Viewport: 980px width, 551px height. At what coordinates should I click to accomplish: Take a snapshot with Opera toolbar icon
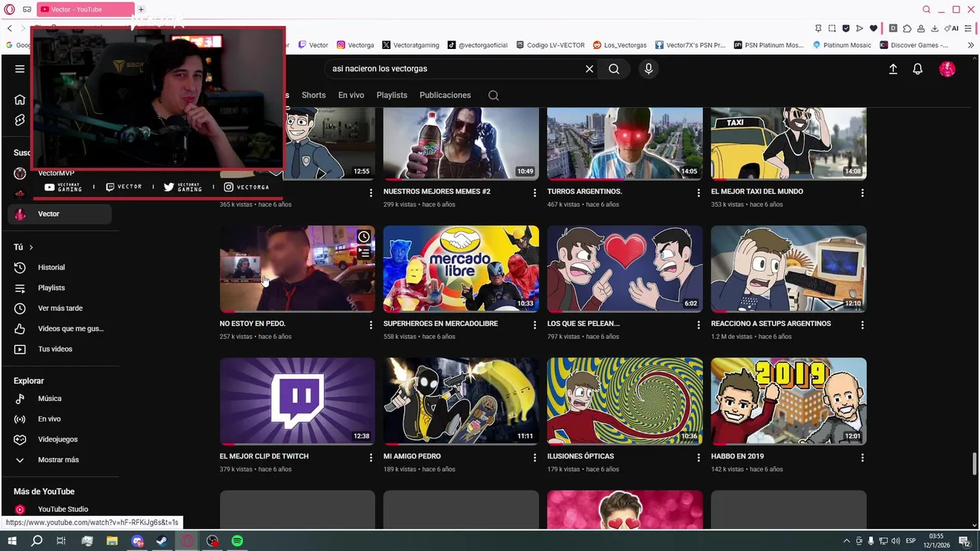(832, 28)
